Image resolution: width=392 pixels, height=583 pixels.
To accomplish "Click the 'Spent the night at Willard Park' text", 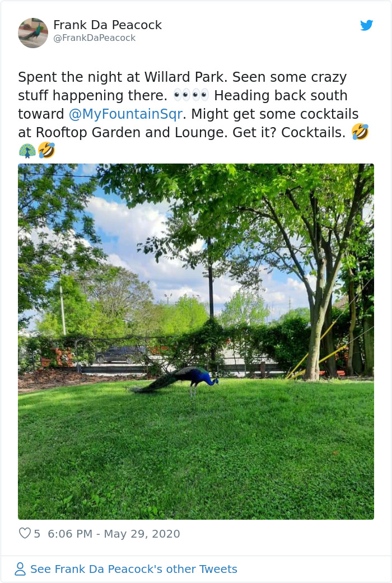I will pos(122,77).
